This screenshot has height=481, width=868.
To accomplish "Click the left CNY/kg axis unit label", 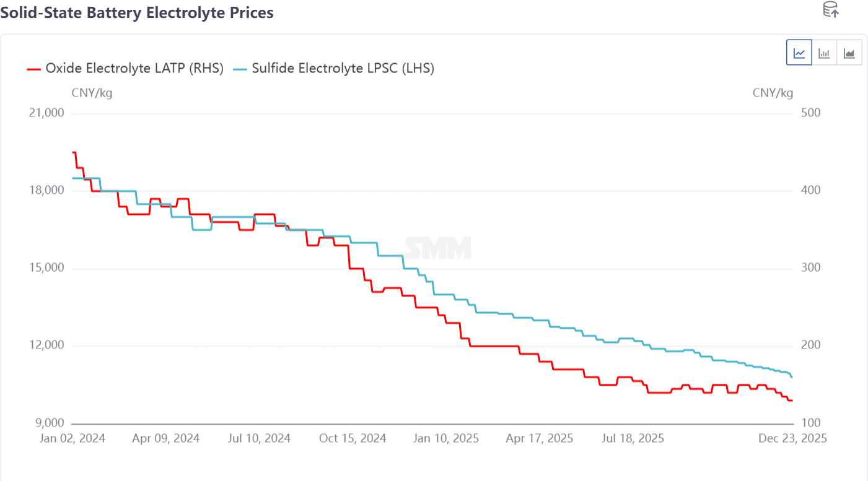I will click(92, 93).
